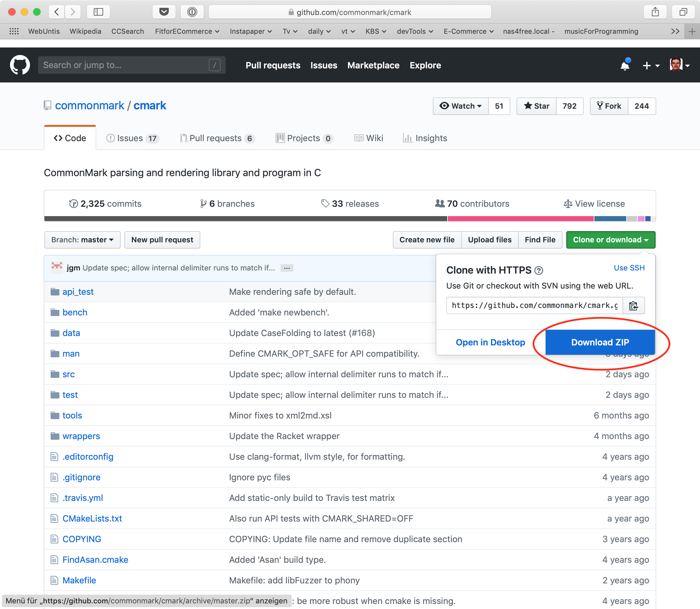Viewport: 700px width, 609px height.
Task: View the 2,325 commits
Action: pyautogui.click(x=105, y=204)
